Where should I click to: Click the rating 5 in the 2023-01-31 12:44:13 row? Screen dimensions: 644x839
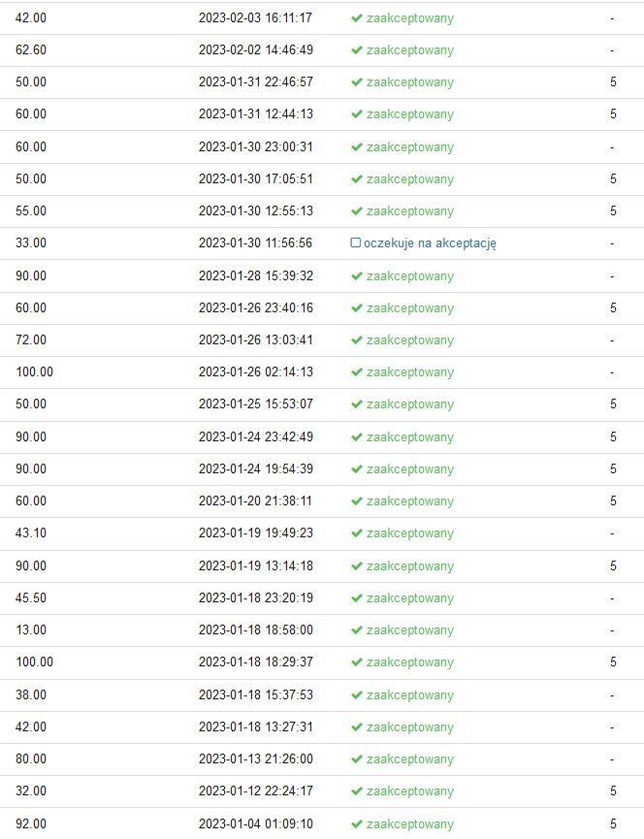tap(613, 114)
